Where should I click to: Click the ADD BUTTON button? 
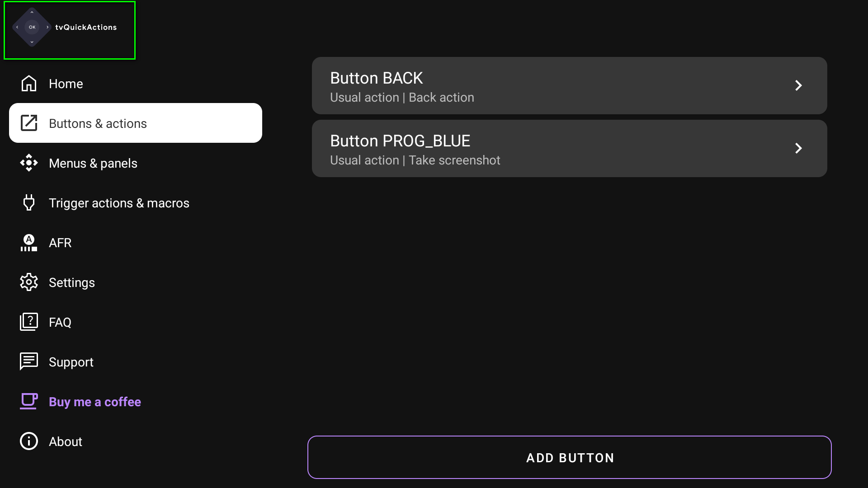[x=570, y=457]
